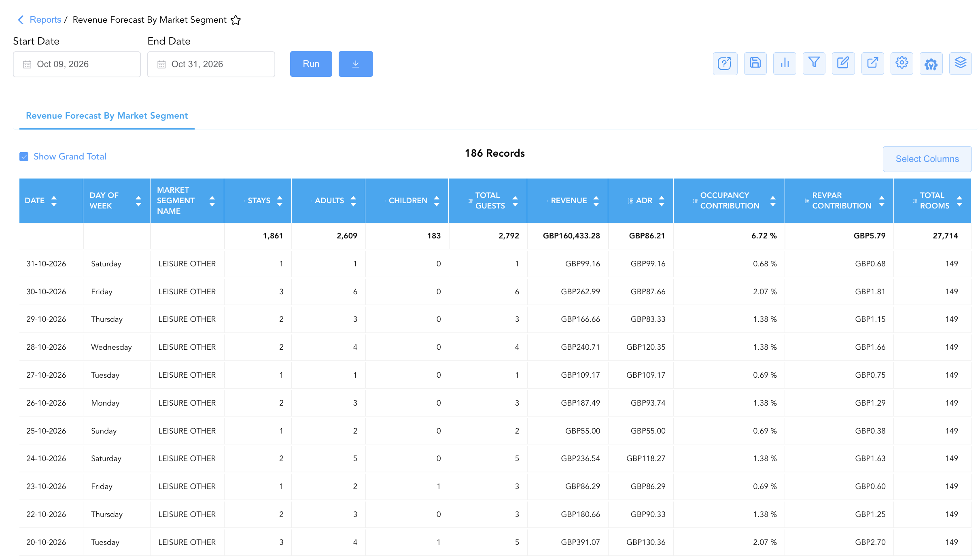The width and height of the screenshot is (980, 557).
Task: Click the grand total revenue GBP160,433.28
Action: (571, 236)
